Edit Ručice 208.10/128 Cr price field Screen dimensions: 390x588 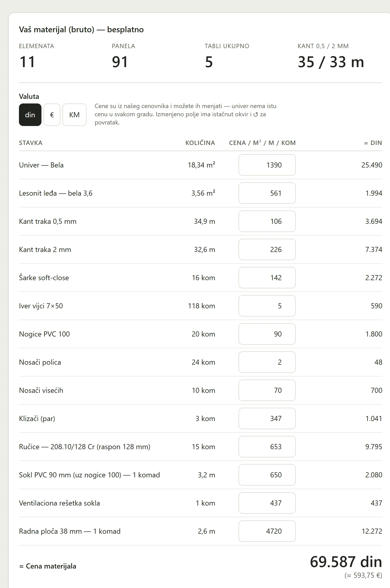pyautogui.click(x=267, y=447)
